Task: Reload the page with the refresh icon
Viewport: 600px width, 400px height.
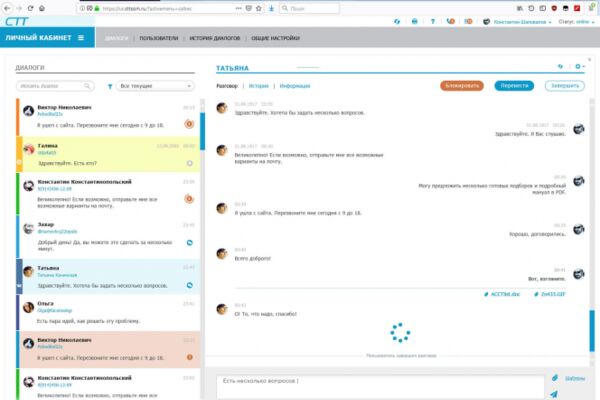Action: click(30, 8)
